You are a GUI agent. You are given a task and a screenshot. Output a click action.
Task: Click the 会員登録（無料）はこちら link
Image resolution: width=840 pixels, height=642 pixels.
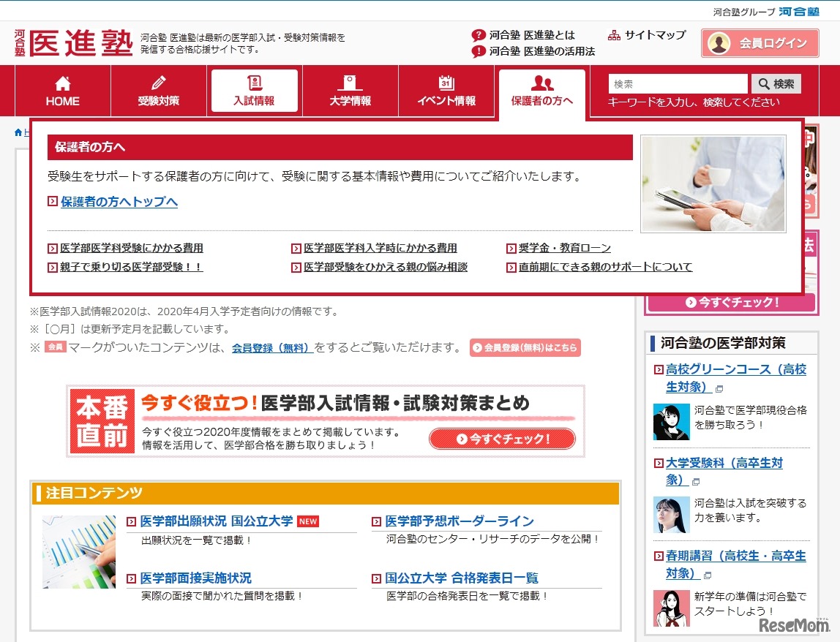tap(525, 348)
